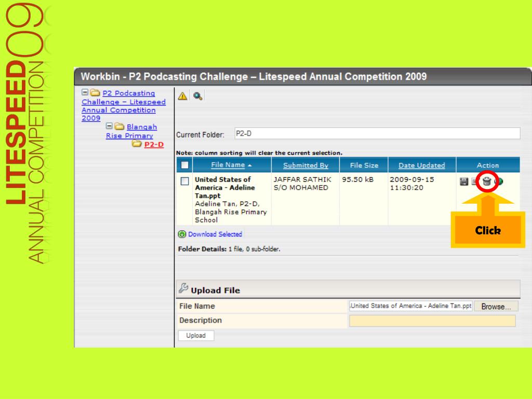
Task: Click the trash can delete icon
Action: pyautogui.click(x=487, y=181)
